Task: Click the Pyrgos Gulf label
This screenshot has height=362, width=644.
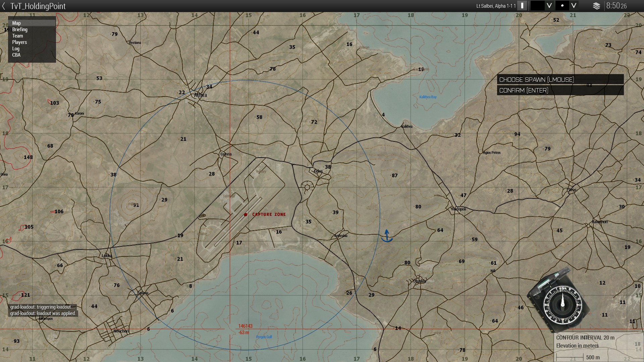Action: coord(264,337)
